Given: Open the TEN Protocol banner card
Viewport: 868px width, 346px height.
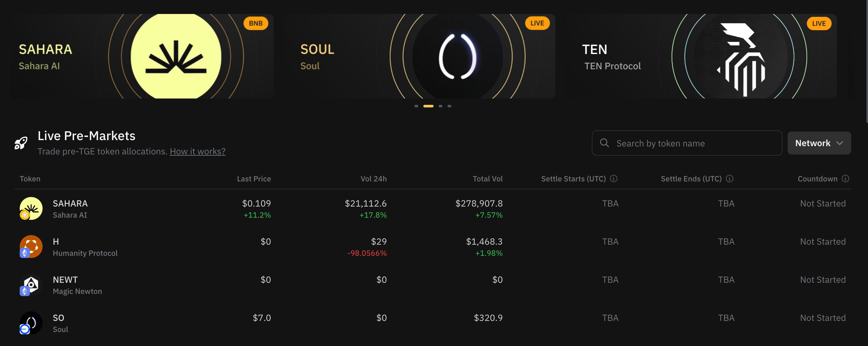Looking at the screenshot, I should click(701, 56).
